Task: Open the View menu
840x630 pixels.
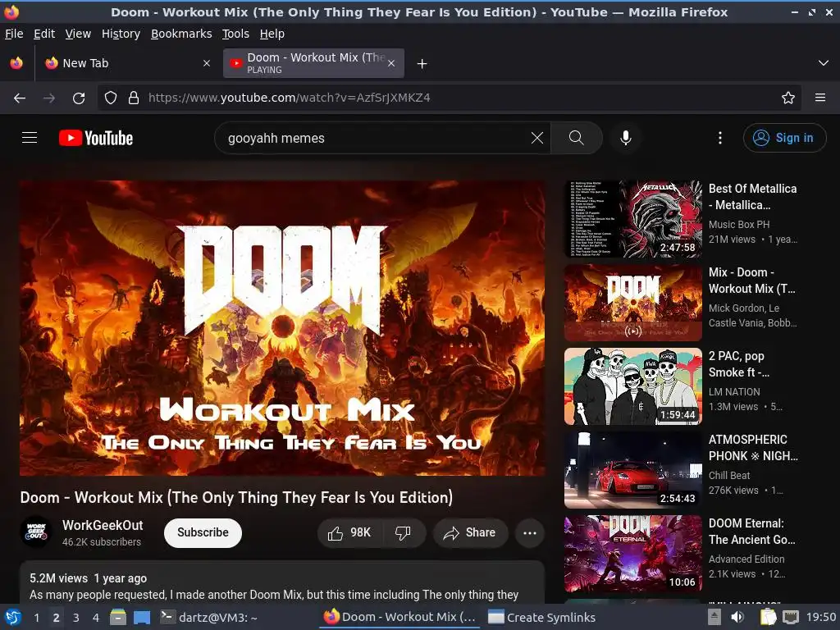Action: 78,34
